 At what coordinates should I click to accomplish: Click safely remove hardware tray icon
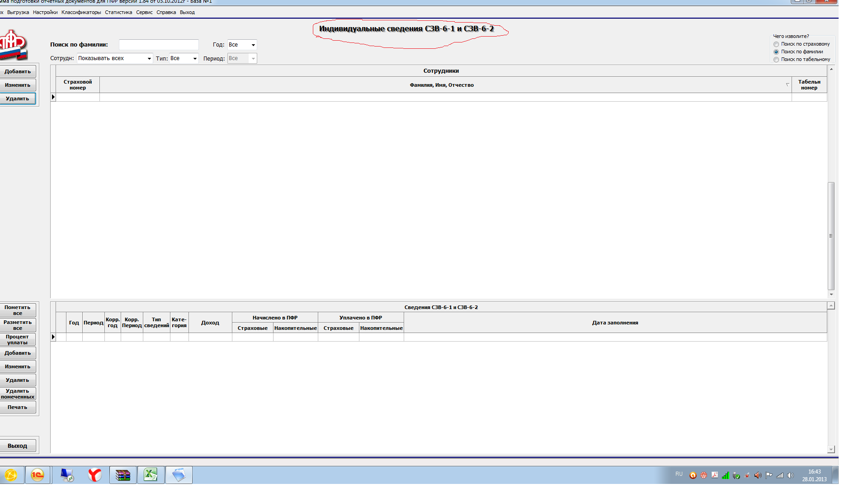coord(736,475)
